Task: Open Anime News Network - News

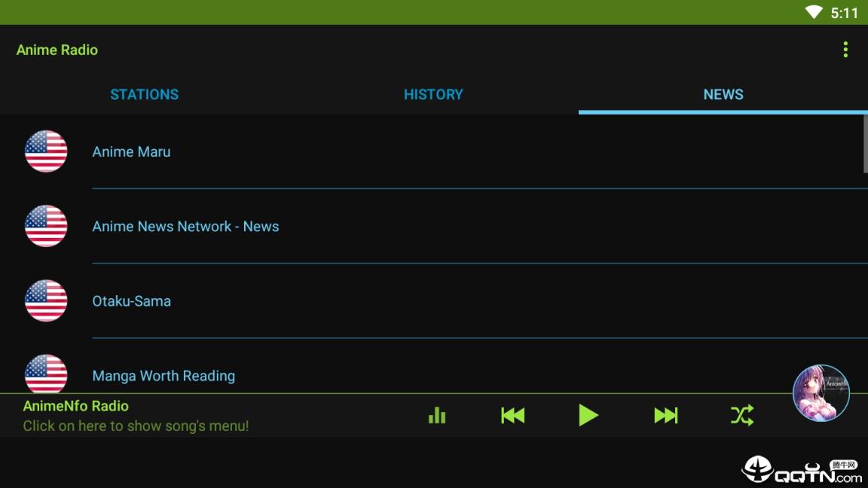Action: click(185, 226)
